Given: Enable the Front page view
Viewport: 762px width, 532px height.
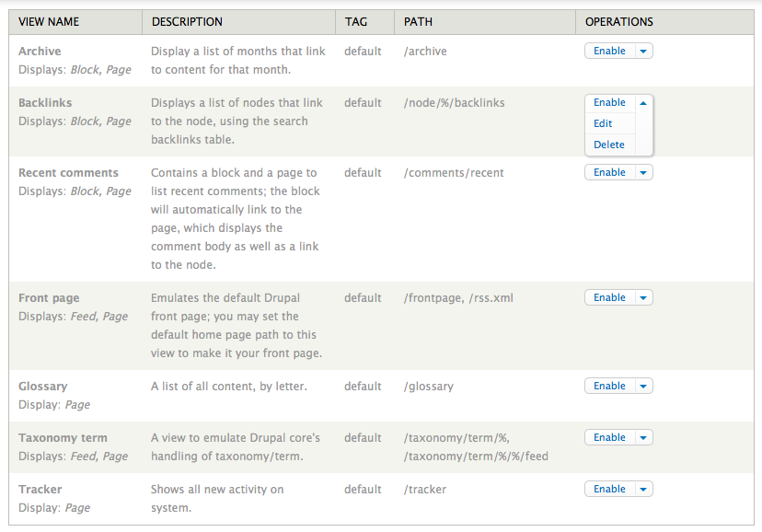Looking at the screenshot, I should click(x=609, y=297).
